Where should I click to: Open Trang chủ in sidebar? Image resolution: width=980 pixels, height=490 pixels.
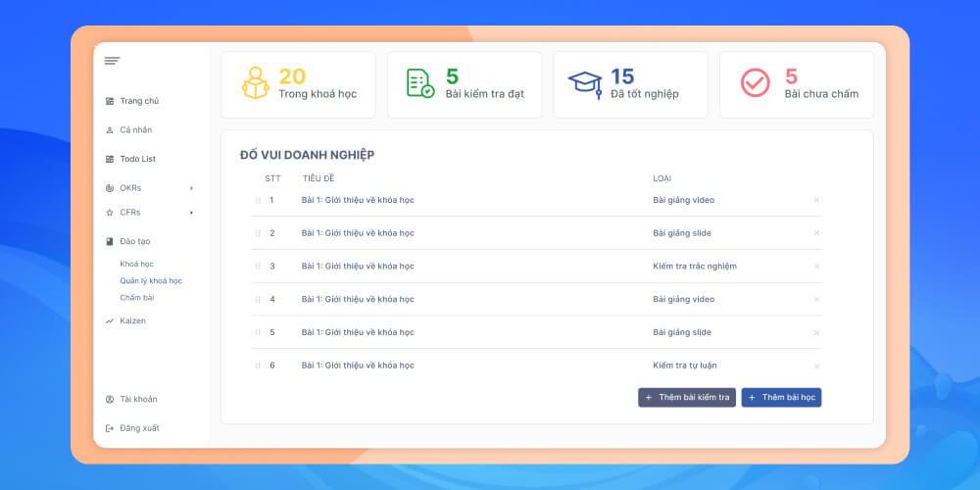139,101
